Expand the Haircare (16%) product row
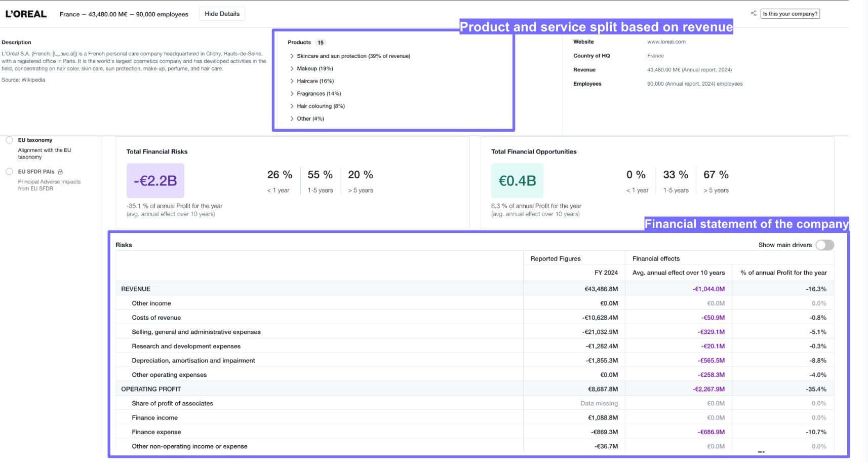Image resolution: width=868 pixels, height=462 pixels. tap(292, 81)
